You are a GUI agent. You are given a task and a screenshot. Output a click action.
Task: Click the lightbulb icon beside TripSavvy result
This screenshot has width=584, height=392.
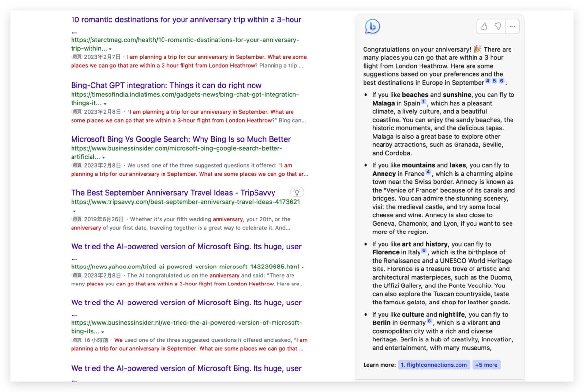[296, 192]
